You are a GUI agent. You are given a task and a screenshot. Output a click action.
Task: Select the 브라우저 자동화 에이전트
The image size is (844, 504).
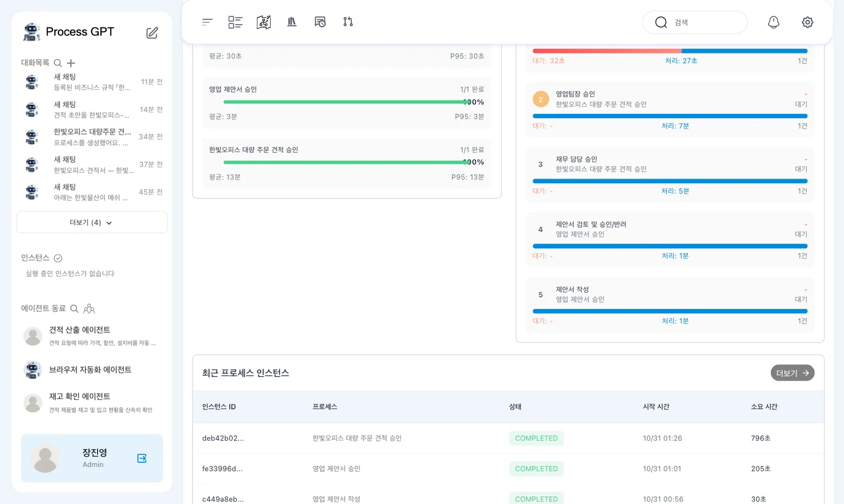pyautogui.click(x=92, y=370)
